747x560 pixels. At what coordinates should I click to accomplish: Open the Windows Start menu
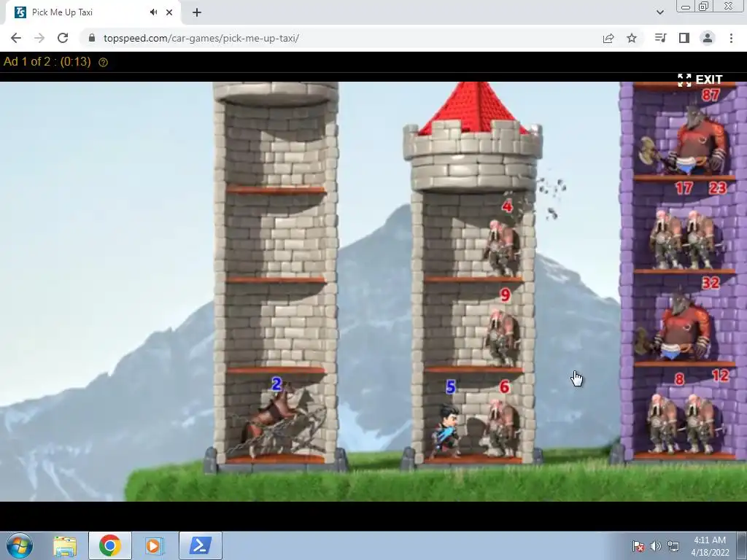point(20,545)
